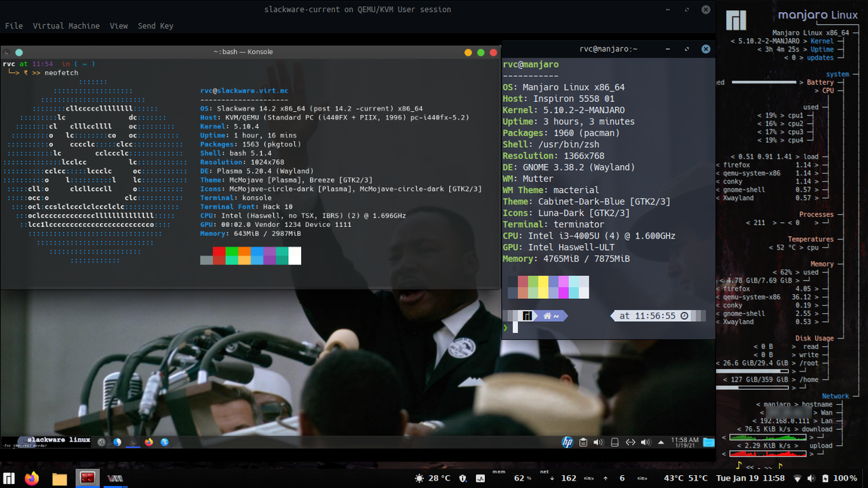Open the file manager folder icon on host taskbar
868x488 pixels.
pos(60,479)
